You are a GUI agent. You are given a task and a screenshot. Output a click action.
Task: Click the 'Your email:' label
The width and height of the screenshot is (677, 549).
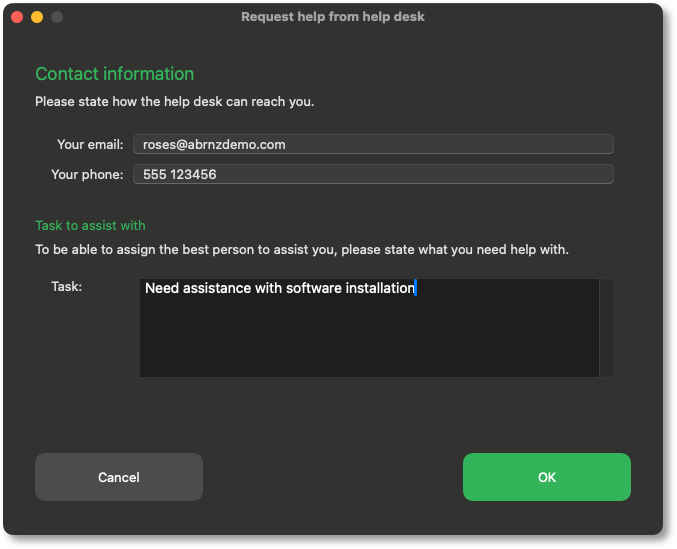pos(90,144)
